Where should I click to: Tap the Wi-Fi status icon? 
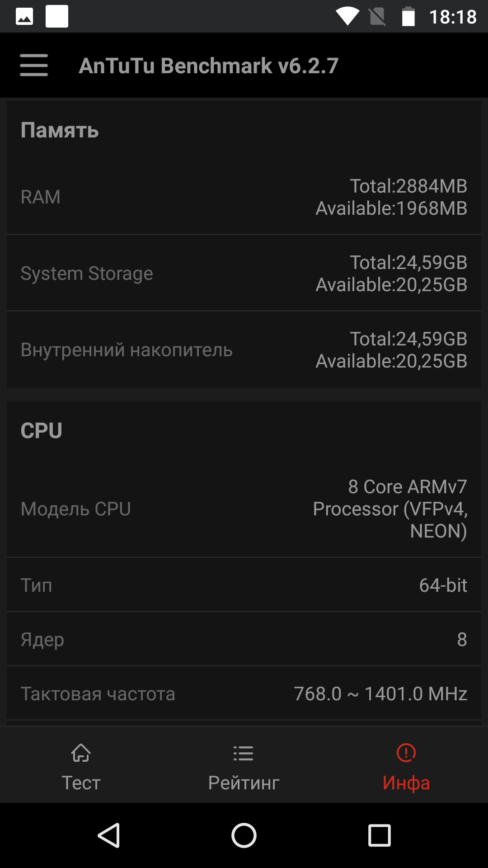pyautogui.click(x=347, y=17)
